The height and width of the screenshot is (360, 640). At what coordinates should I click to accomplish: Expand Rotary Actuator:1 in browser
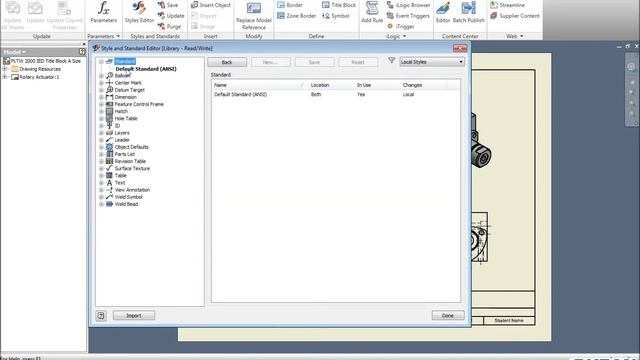[x=5, y=77]
